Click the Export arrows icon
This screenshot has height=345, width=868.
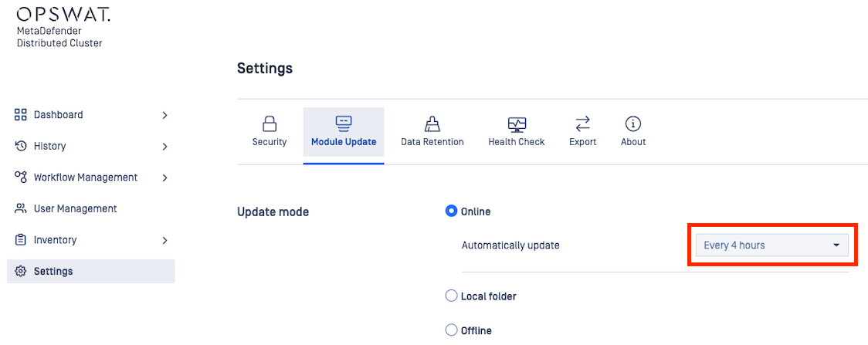point(583,123)
